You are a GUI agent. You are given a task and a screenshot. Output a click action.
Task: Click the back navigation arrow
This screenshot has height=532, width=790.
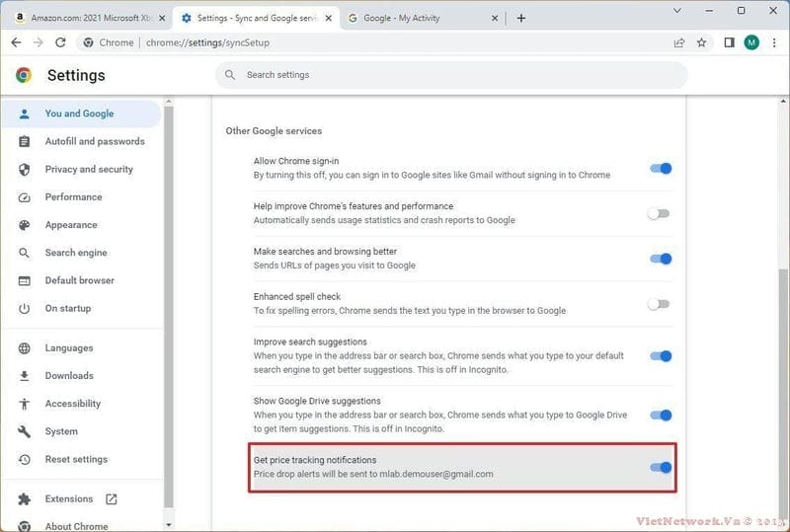pos(15,42)
